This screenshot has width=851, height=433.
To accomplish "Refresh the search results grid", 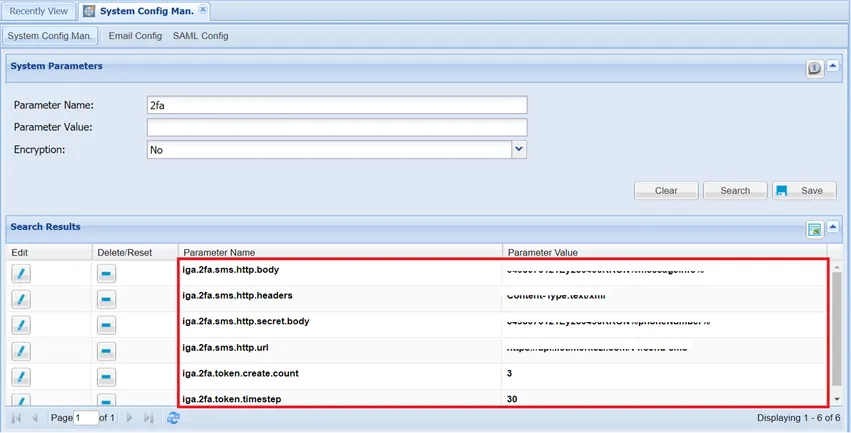I will (173, 418).
